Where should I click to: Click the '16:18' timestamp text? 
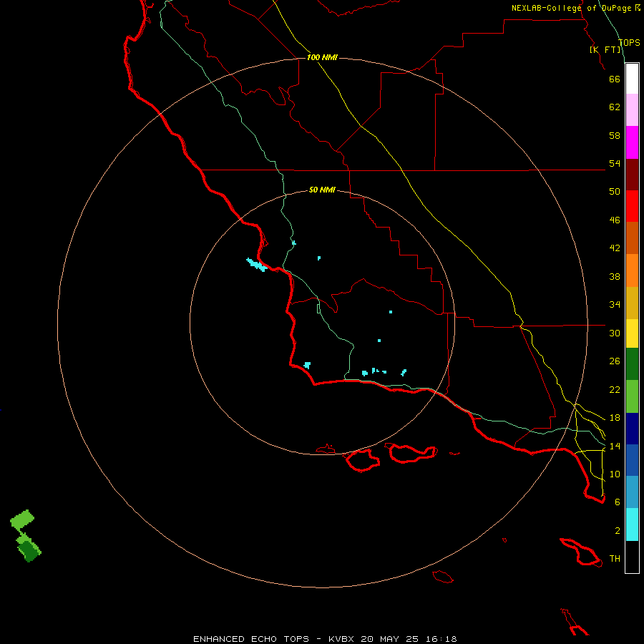click(x=441, y=639)
